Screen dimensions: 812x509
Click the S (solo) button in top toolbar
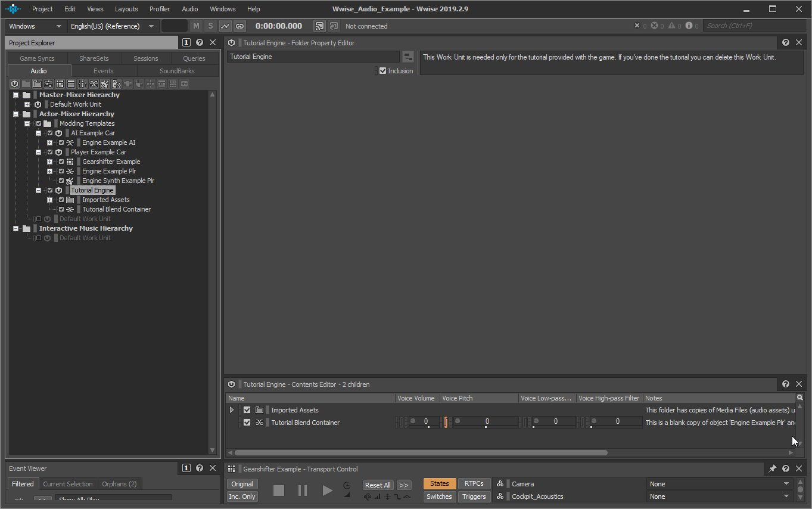210,26
